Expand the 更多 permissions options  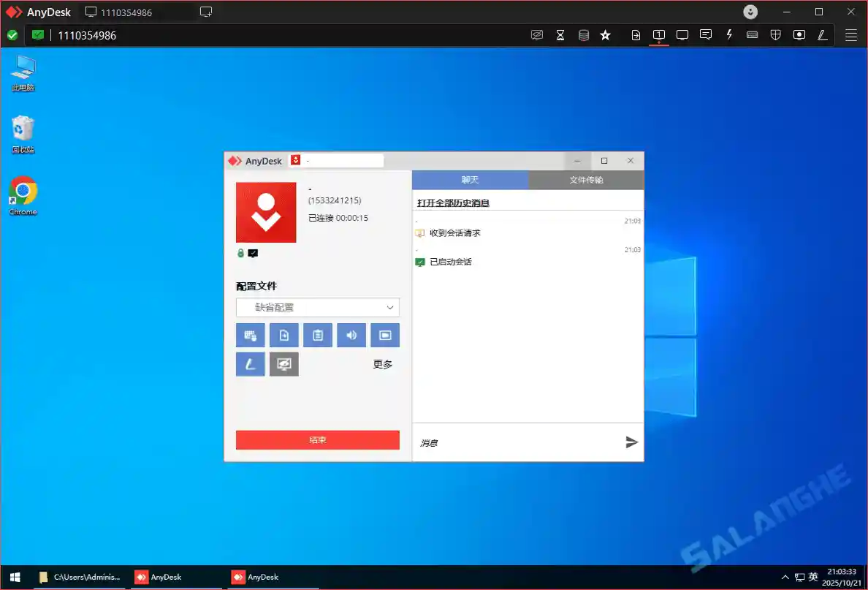[x=383, y=364]
